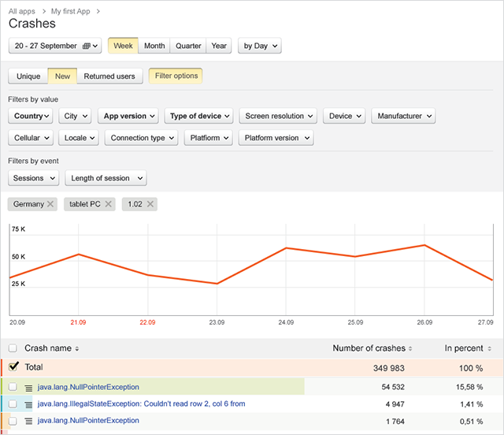
Task: Remove the Germany filter tag
Action: [50, 204]
